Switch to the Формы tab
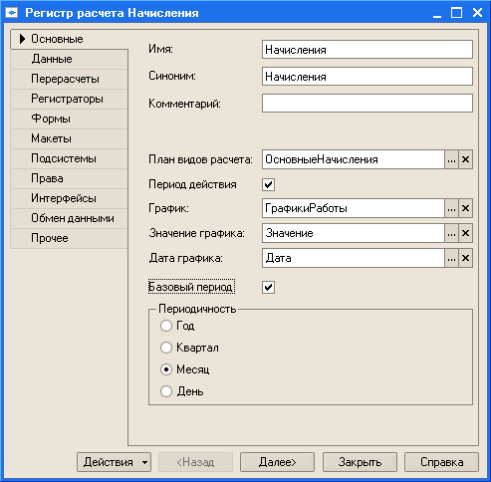 [69, 119]
